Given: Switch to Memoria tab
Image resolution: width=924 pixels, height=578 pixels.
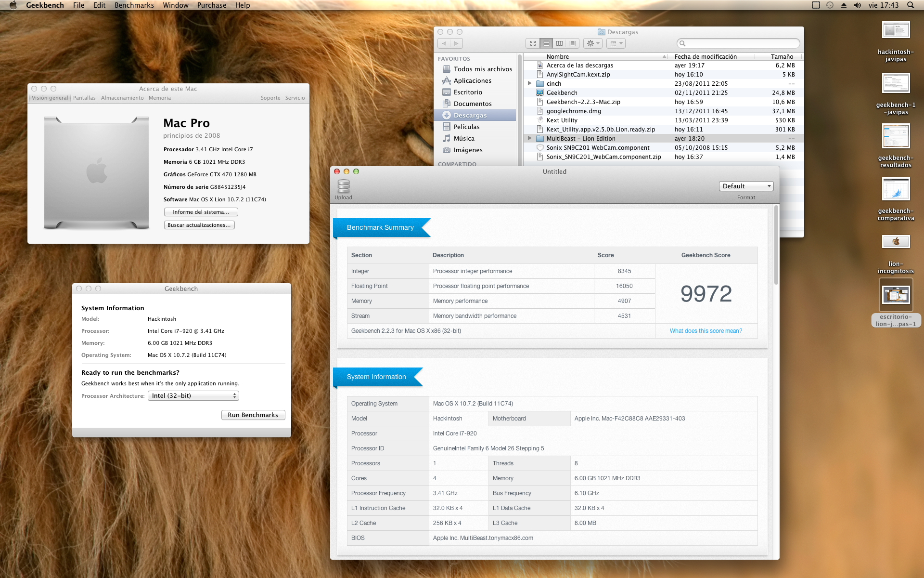Looking at the screenshot, I should coord(160,98).
